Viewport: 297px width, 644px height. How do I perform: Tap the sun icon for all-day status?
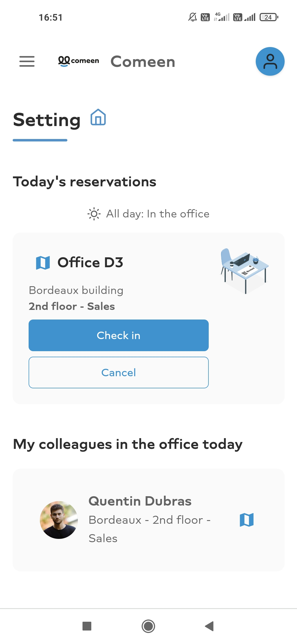[x=94, y=214]
